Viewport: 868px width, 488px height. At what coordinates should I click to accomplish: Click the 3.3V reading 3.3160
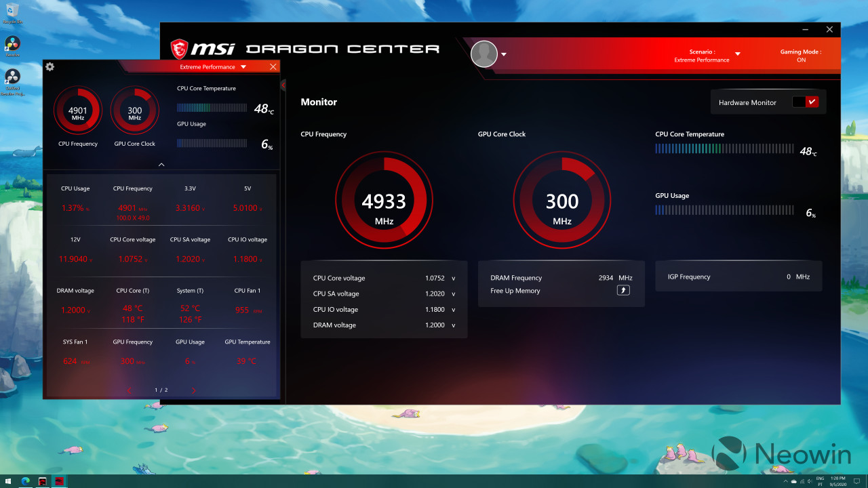click(x=190, y=208)
